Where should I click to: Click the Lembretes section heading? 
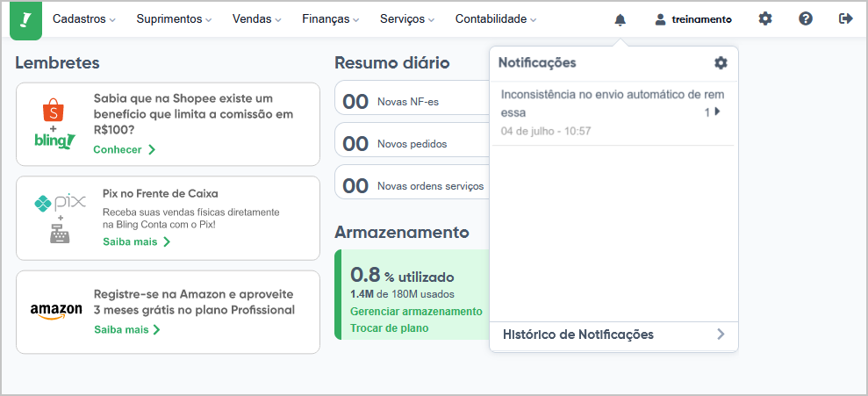(x=58, y=63)
